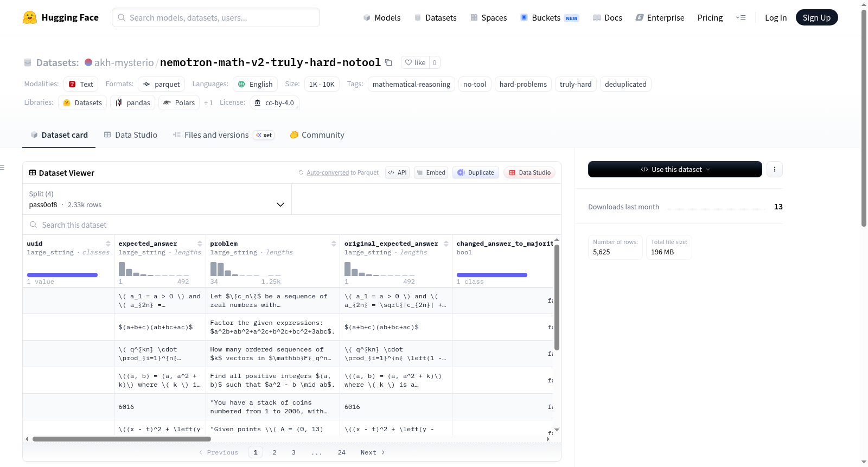This screenshot has height=467, width=868.
Task: Click the Polars library tag
Action: point(179,103)
